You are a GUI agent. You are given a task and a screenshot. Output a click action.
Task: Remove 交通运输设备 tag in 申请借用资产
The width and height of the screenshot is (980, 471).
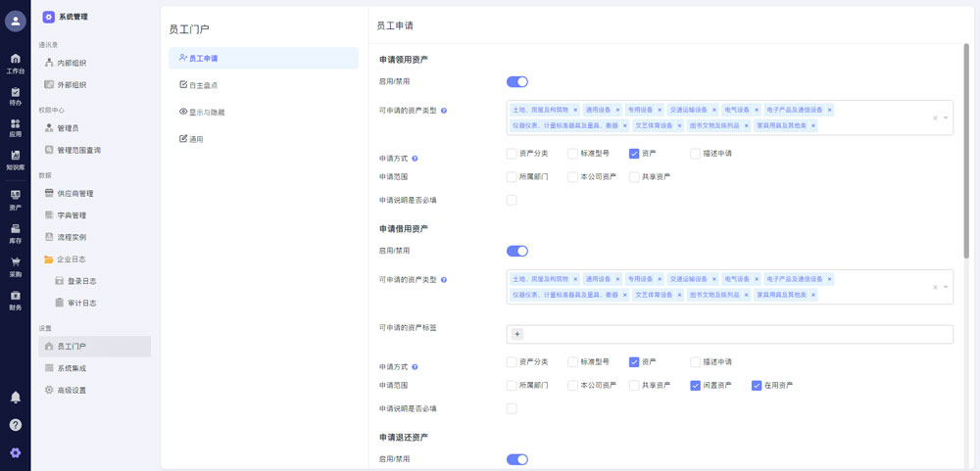pos(713,279)
